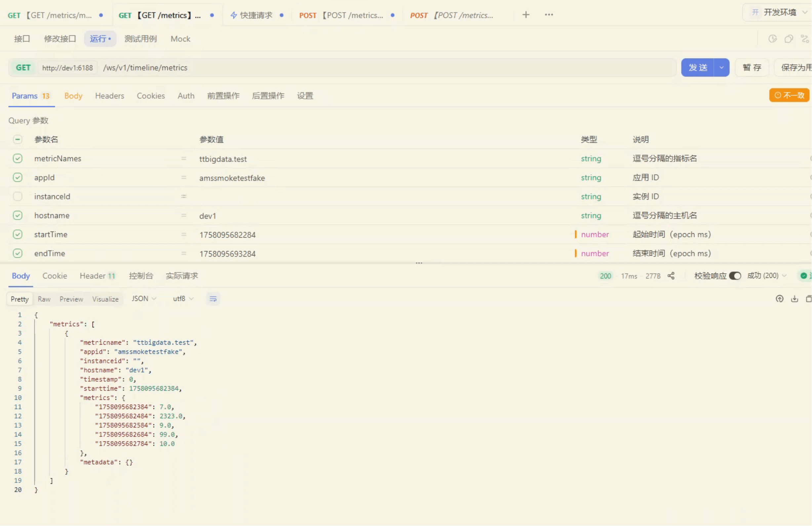Open the 控制台 console tab
This screenshot has height=526, width=812.
coord(141,276)
